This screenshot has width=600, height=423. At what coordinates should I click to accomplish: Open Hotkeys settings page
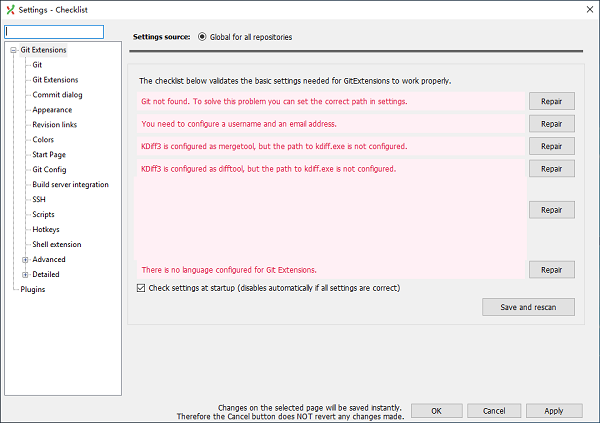coord(46,229)
